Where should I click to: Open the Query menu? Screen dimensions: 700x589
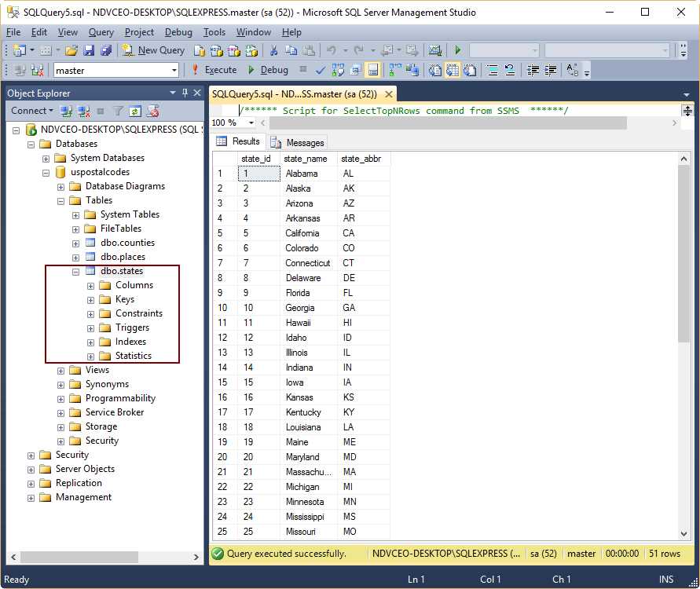coord(101,32)
